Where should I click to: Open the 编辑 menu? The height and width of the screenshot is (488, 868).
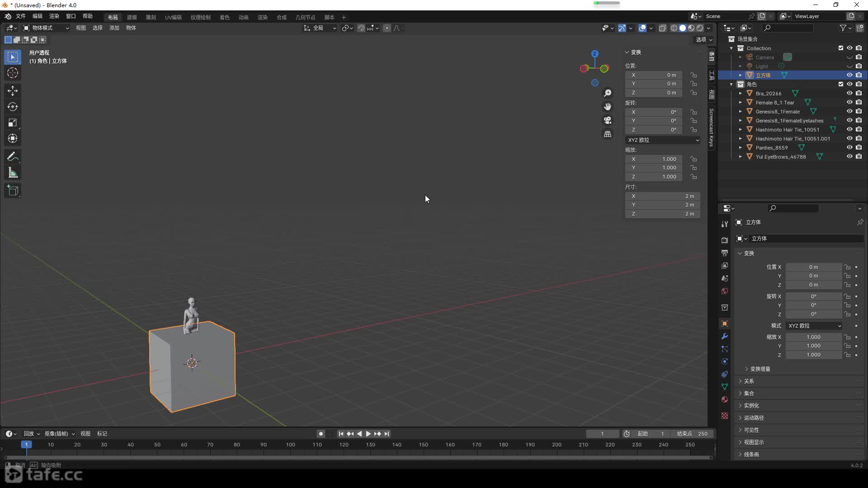[x=38, y=16]
